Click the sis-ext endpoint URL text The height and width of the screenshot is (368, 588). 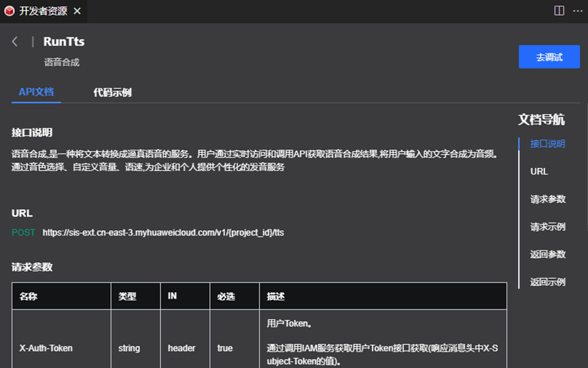[x=163, y=233]
